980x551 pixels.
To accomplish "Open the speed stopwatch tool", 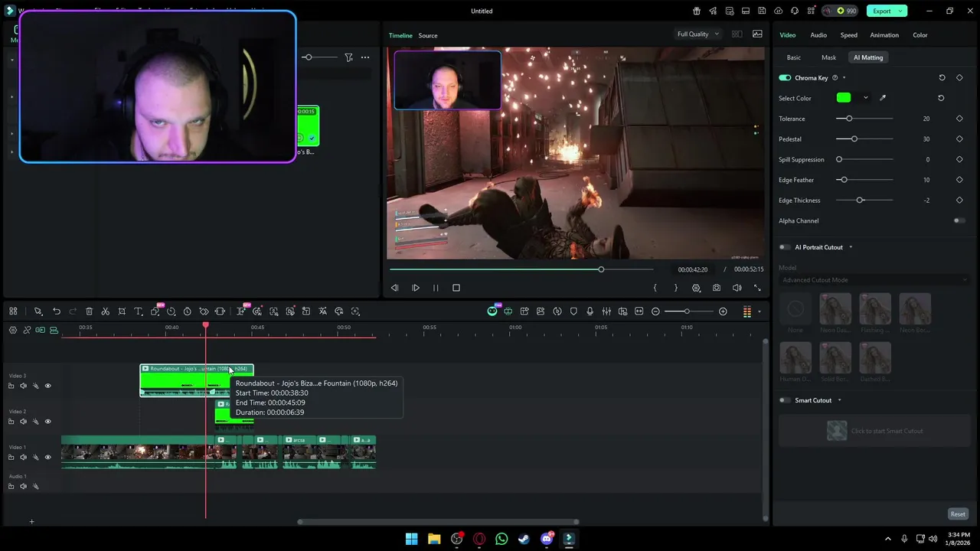I will point(187,311).
